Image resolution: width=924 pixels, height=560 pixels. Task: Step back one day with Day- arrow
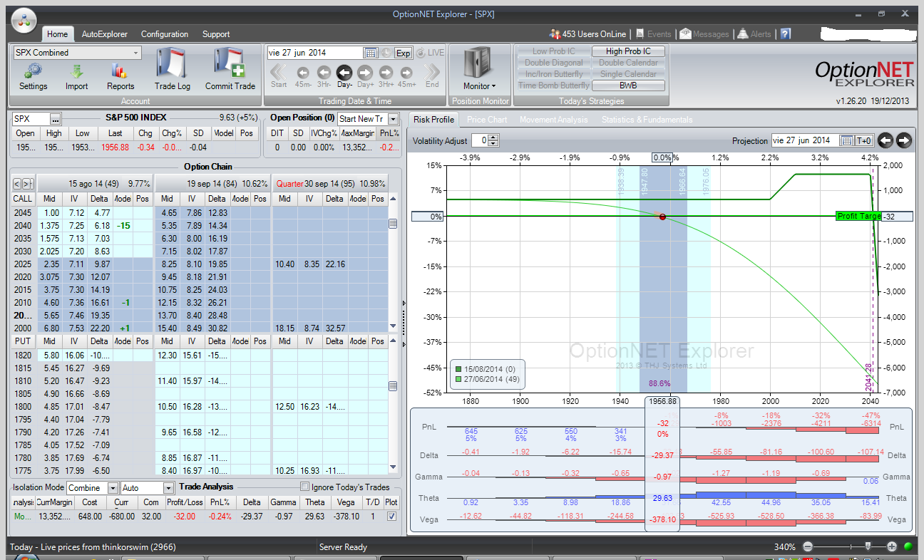344,72
